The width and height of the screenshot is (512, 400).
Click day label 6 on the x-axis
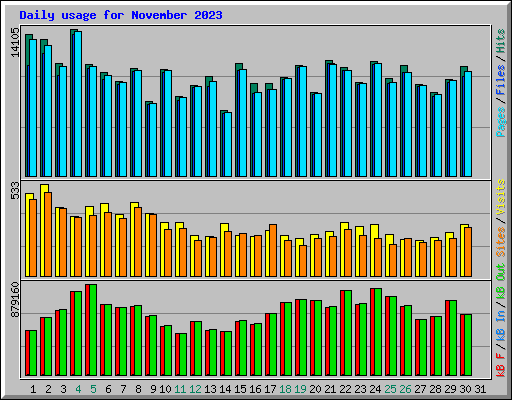pyautogui.click(x=108, y=389)
